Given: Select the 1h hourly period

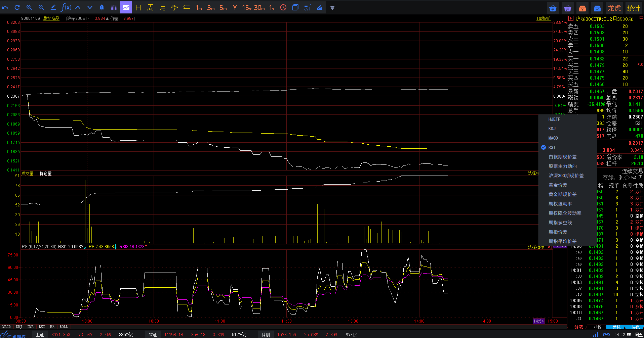Looking at the screenshot, I should pyautogui.click(x=271, y=7).
